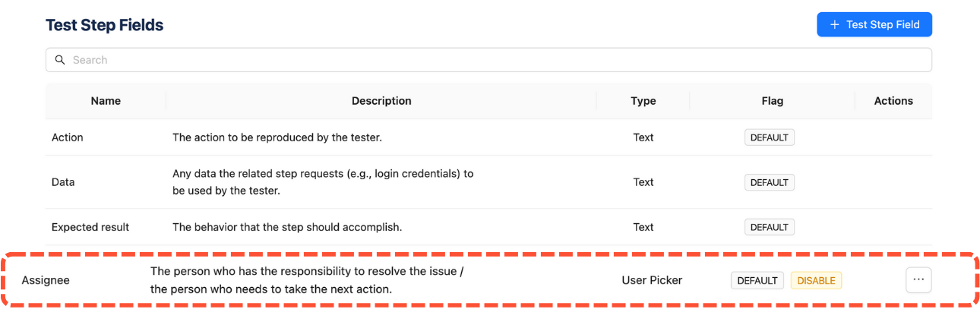Screen dimensions: 980x325
Task: Click the DEFAULT flag on Action row
Action: coord(769,137)
